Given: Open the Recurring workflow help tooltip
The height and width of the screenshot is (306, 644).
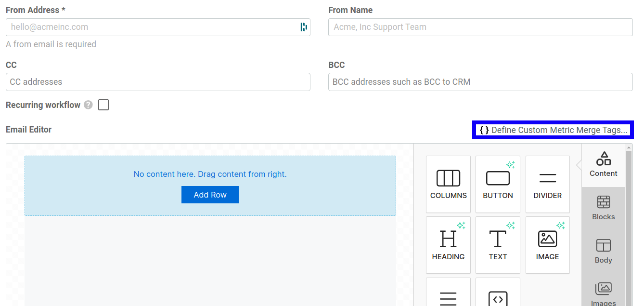Looking at the screenshot, I should coord(89,105).
